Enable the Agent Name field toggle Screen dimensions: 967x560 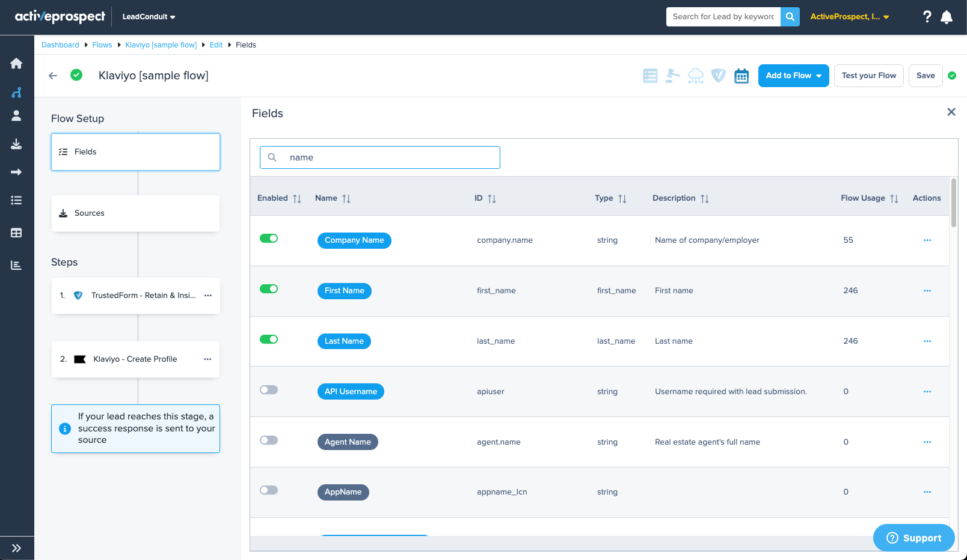pyautogui.click(x=269, y=440)
